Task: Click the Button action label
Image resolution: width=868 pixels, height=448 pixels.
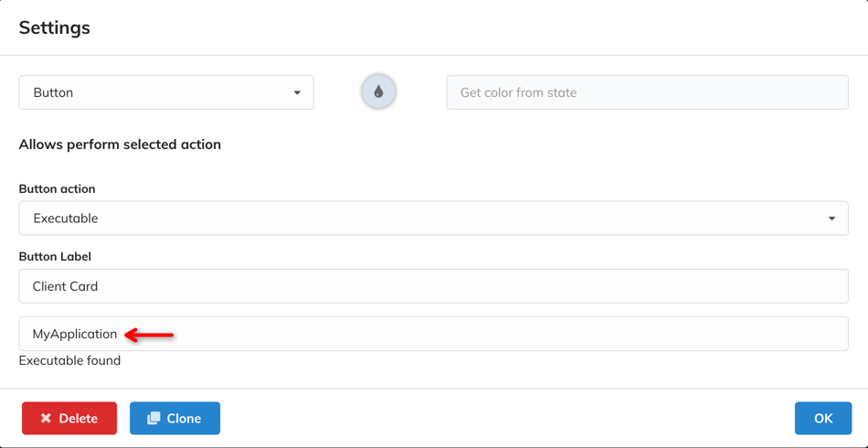Action: click(57, 189)
